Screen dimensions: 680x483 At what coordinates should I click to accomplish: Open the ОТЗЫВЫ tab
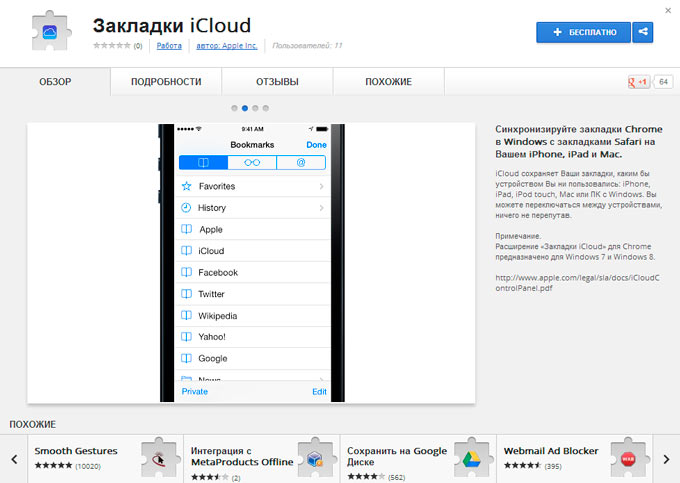coord(277,82)
